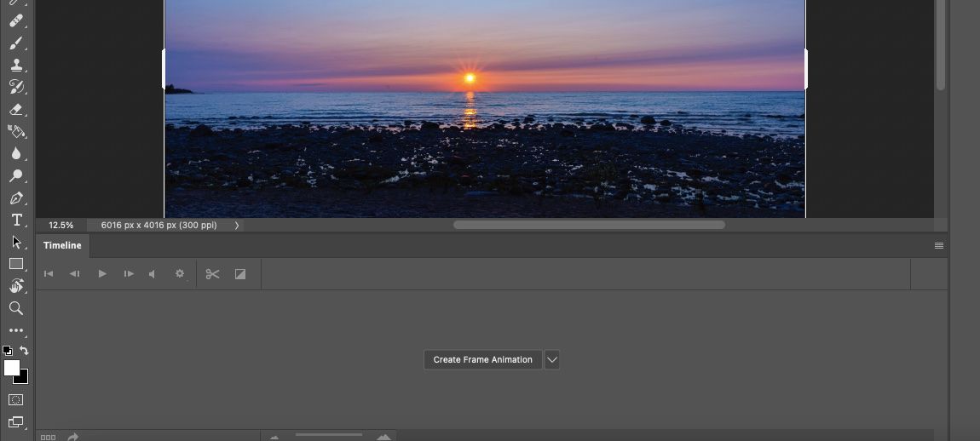980x441 pixels.
Task: Expand the document info status arrow
Action: 237,226
